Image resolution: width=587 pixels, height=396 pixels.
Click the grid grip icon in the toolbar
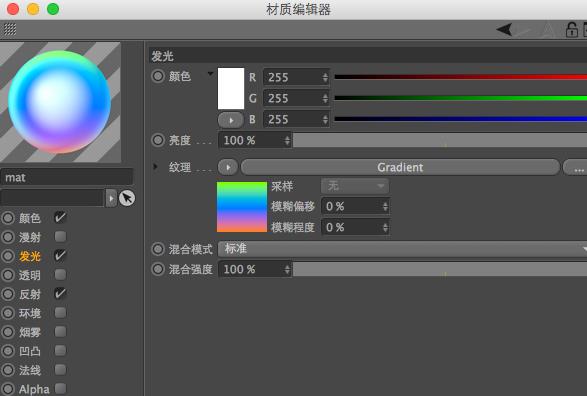pyautogui.click(x=10, y=29)
